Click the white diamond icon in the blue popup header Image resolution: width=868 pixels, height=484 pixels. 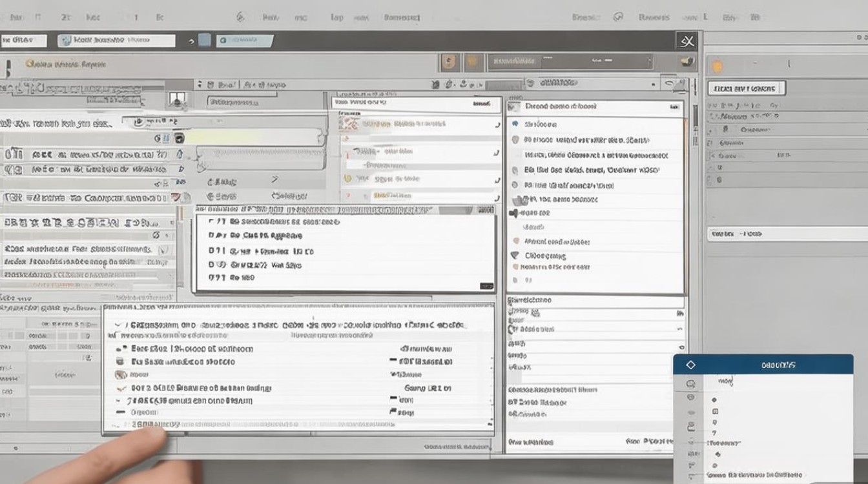pos(690,365)
